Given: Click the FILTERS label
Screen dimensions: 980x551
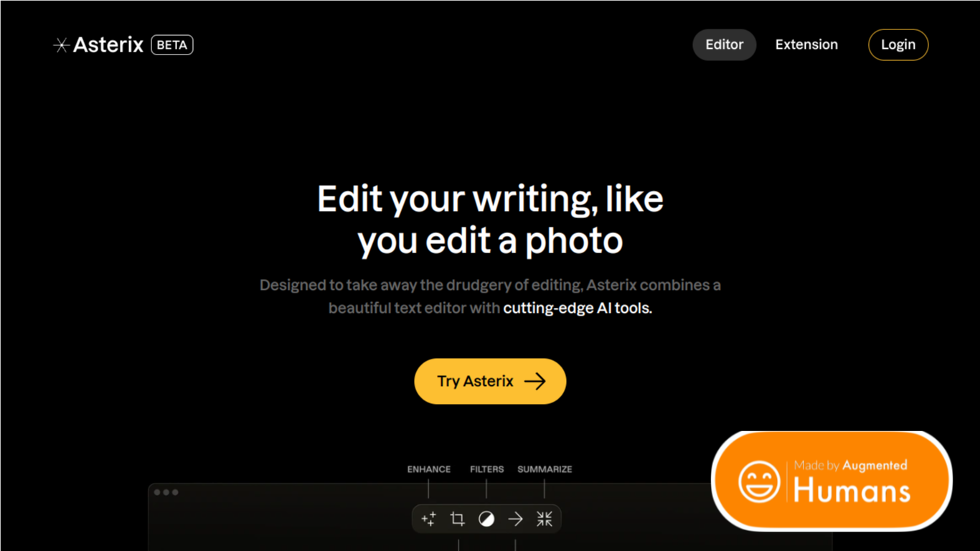Looking at the screenshot, I should pyautogui.click(x=487, y=469).
